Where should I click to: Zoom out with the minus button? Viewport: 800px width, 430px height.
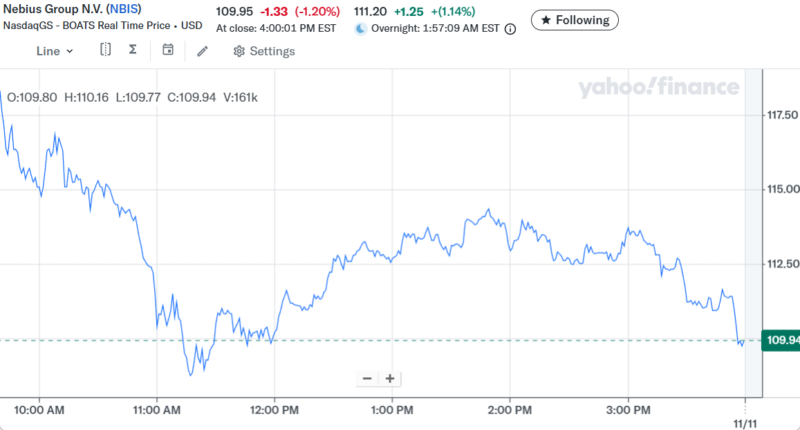tap(367, 378)
